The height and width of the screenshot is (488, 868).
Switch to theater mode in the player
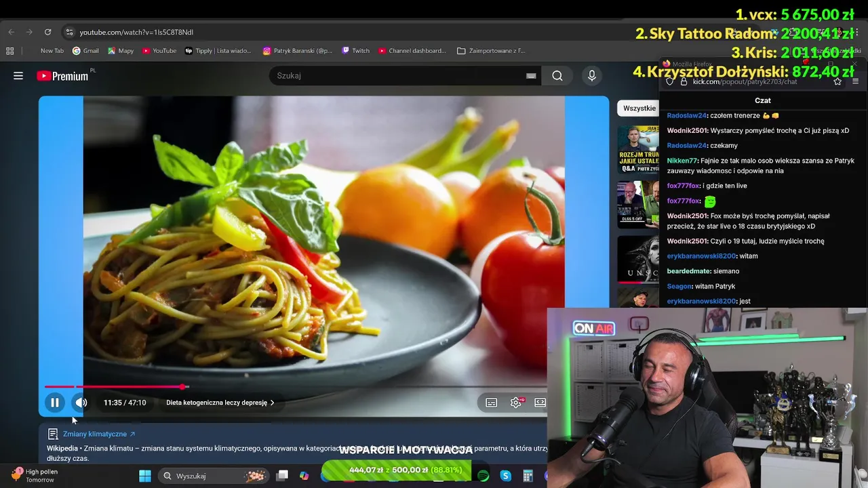tap(540, 403)
